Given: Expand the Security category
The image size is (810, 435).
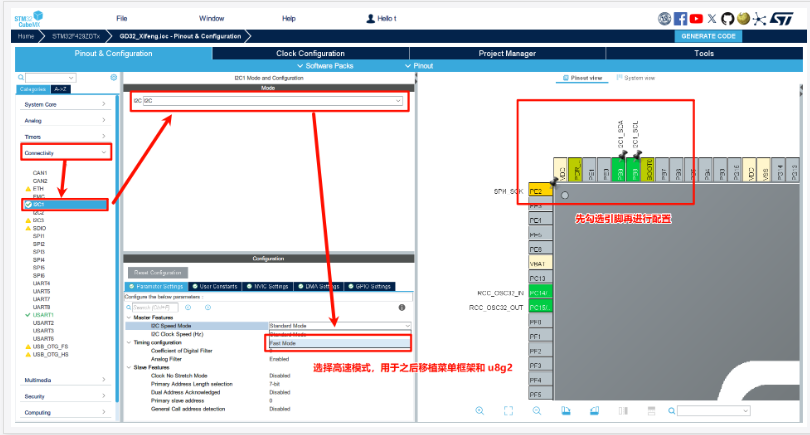Looking at the screenshot, I should click(x=65, y=396).
